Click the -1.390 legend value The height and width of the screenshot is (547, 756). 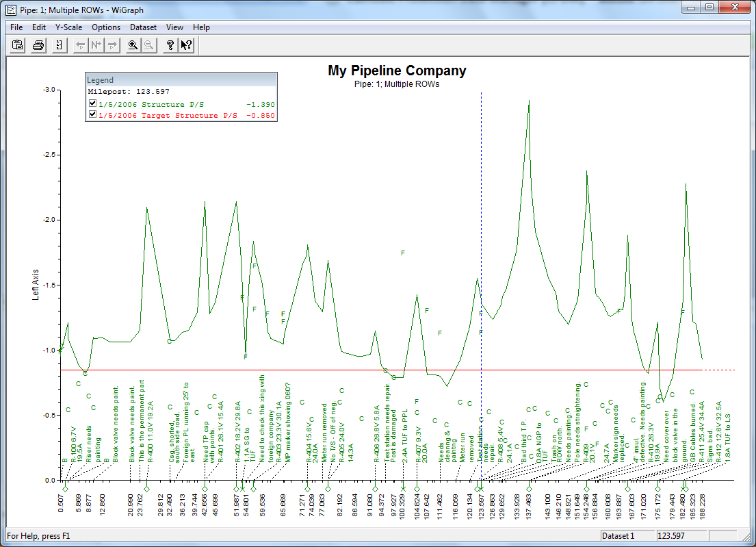tap(261, 104)
